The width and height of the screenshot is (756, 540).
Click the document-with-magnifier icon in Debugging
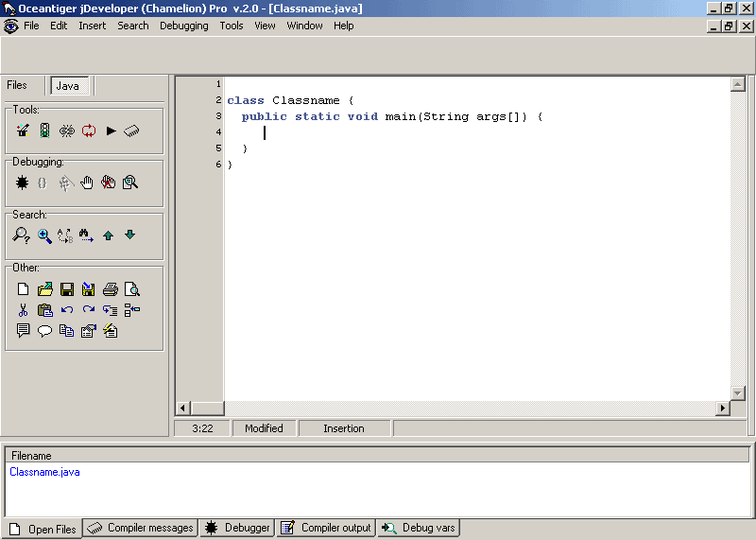[130, 183]
